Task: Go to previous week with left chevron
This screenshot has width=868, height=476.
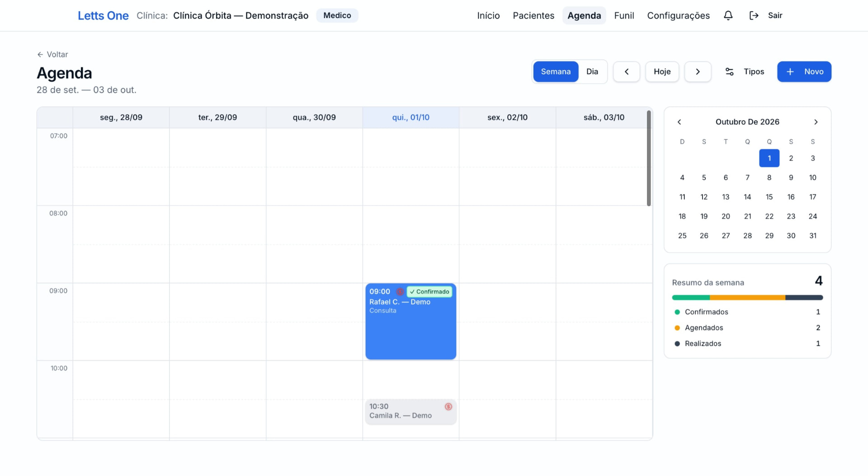Action: pyautogui.click(x=626, y=71)
